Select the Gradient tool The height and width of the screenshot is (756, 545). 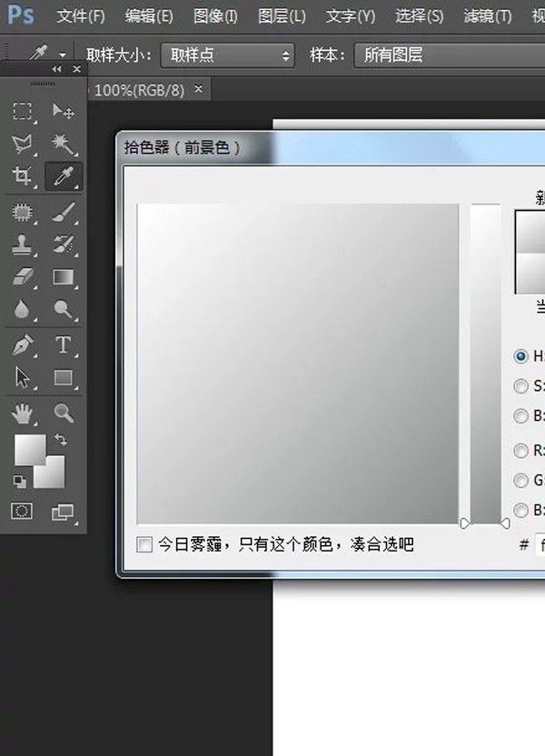click(63, 277)
